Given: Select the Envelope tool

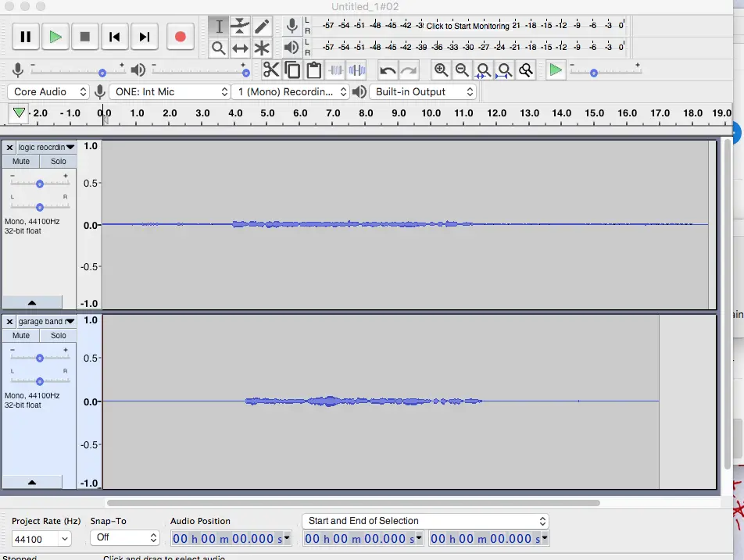Looking at the screenshot, I should pos(240,27).
